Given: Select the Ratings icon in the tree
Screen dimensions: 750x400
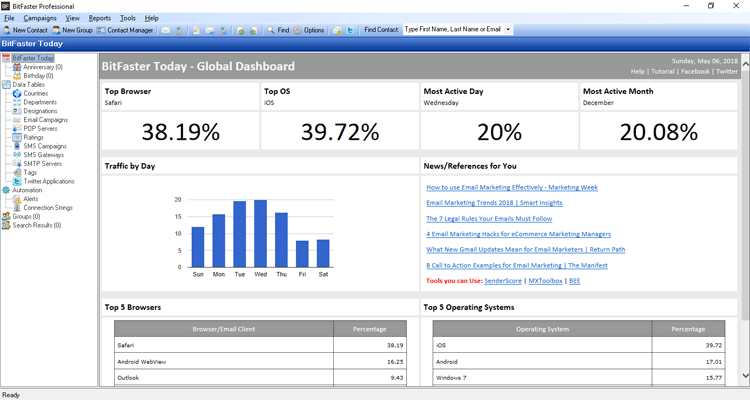Looking at the screenshot, I should point(17,137).
